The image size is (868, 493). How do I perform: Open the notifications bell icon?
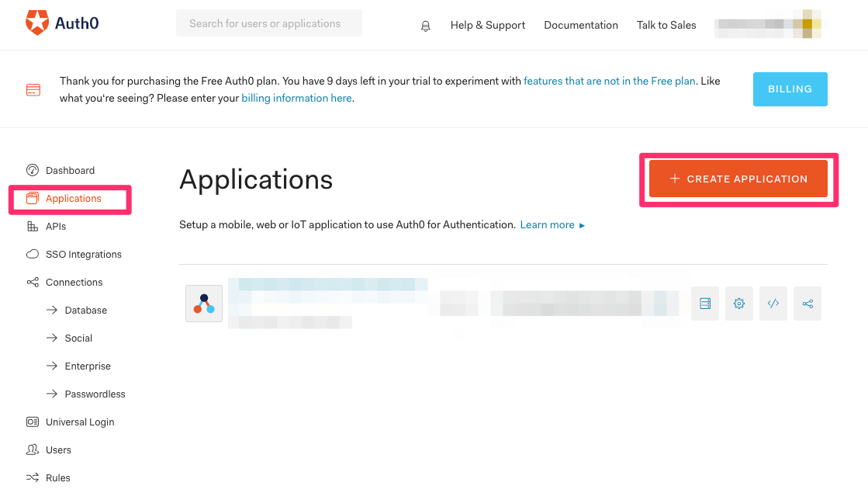425,25
